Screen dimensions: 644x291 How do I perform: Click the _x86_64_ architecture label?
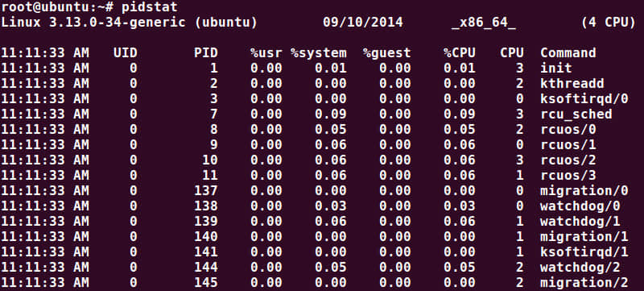click(x=484, y=23)
